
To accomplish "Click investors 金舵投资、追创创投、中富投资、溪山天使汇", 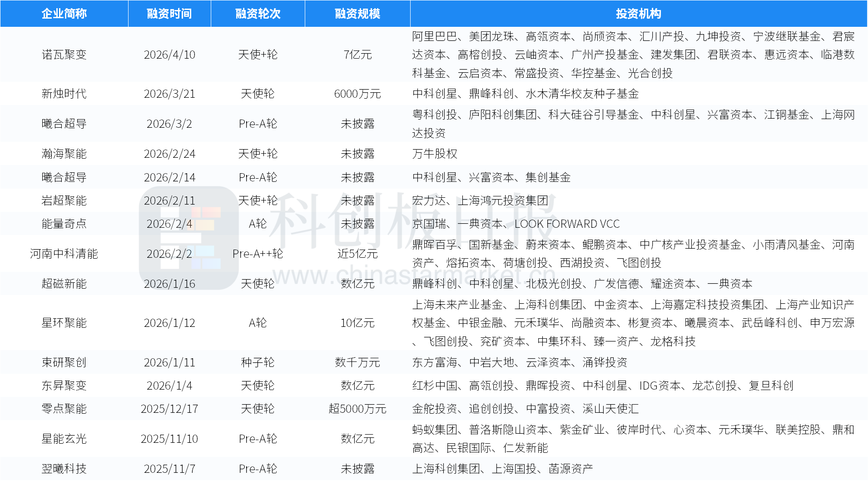I will pos(526,409).
